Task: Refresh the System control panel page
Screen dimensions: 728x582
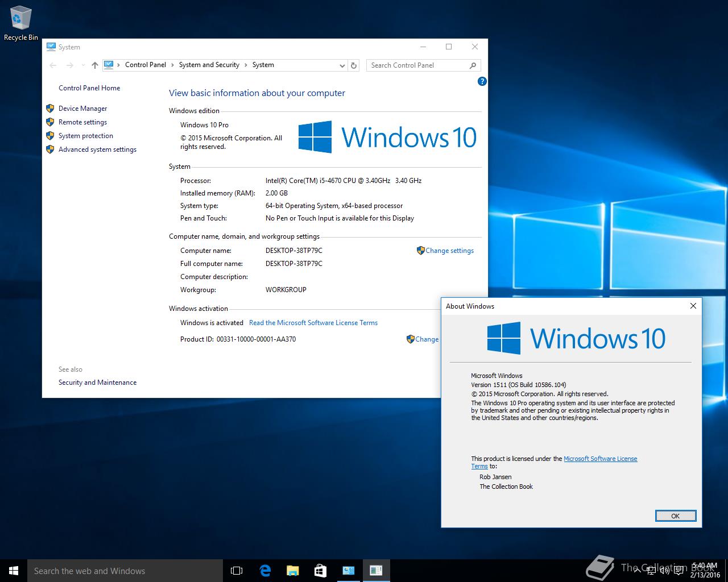Action: click(x=354, y=65)
